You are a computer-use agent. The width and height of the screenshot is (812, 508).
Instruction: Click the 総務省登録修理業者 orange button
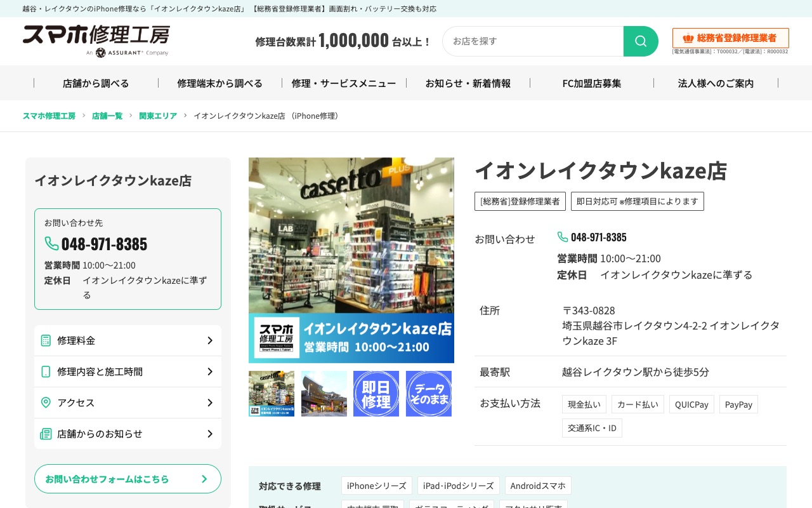click(x=731, y=38)
